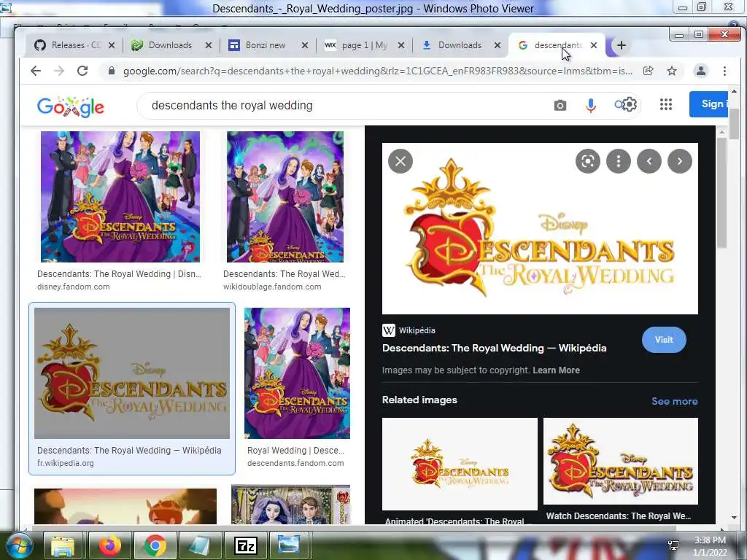The width and height of the screenshot is (747, 560).
Task: Open descendants.fandom.com Royal Wedding result
Action: (x=298, y=373)
